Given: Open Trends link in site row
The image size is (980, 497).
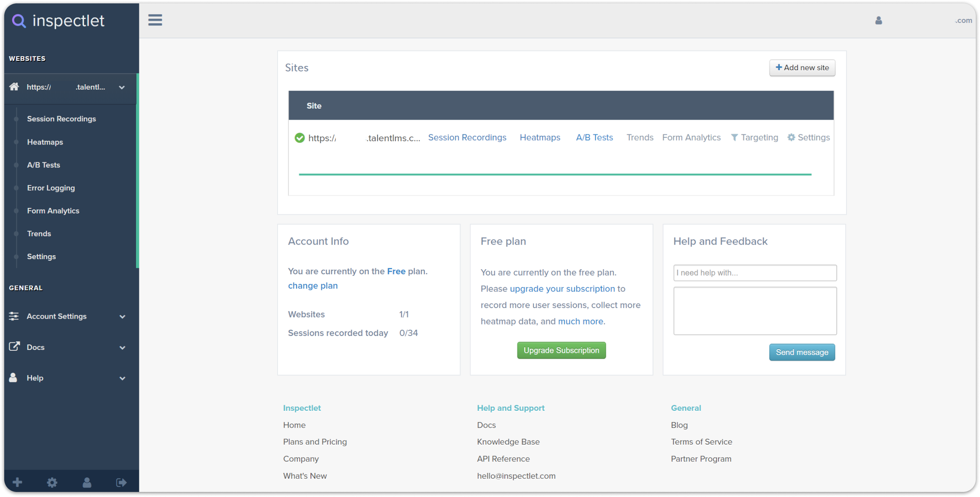Looking at the screenshot, I should pos(640,137).
